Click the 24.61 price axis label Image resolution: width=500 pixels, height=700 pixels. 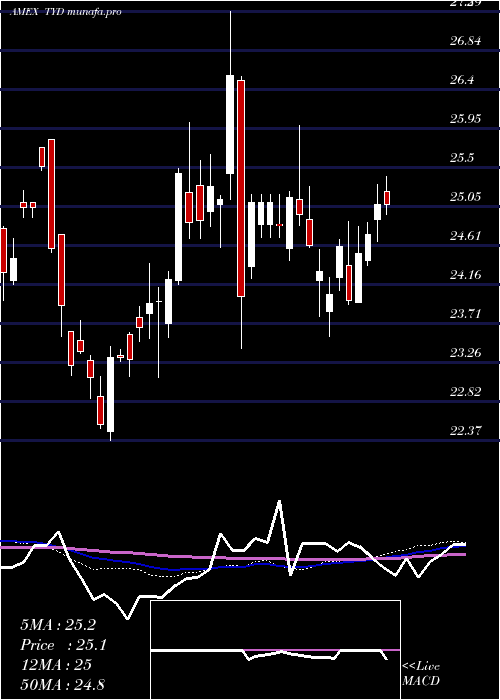coord(466,236)
